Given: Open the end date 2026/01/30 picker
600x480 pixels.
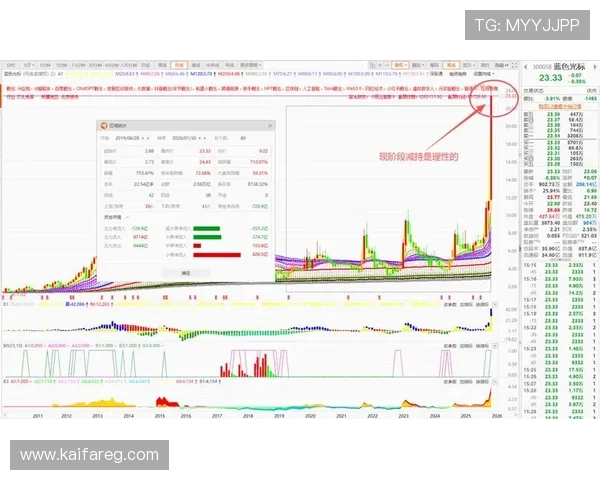Looking at the screenshot, I should tap(184, 139).
